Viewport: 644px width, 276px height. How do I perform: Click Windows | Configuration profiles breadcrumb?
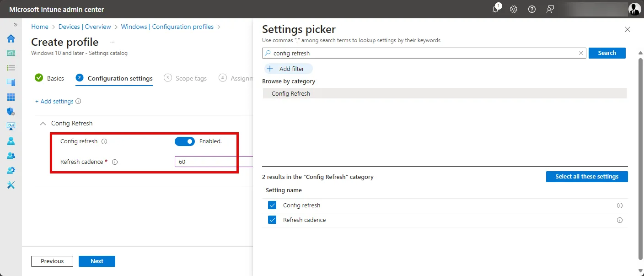click(x=167, y=27)
